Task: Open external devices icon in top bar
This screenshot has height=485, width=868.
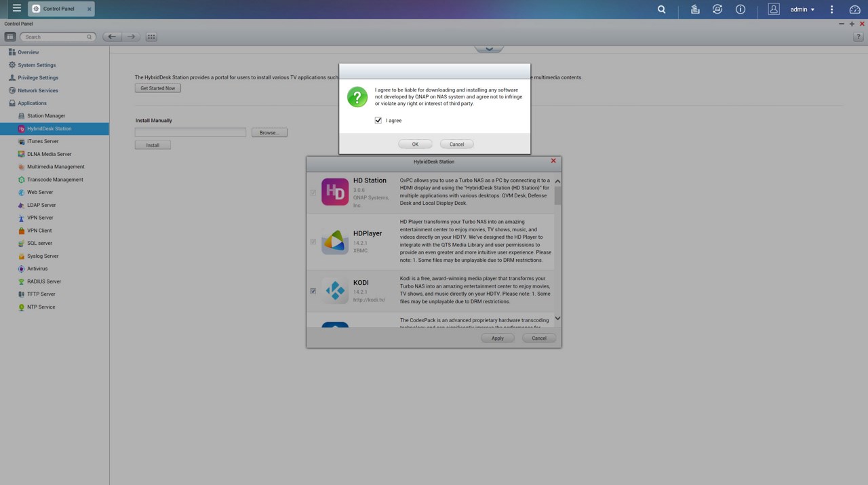Action: tap(717, 9)
